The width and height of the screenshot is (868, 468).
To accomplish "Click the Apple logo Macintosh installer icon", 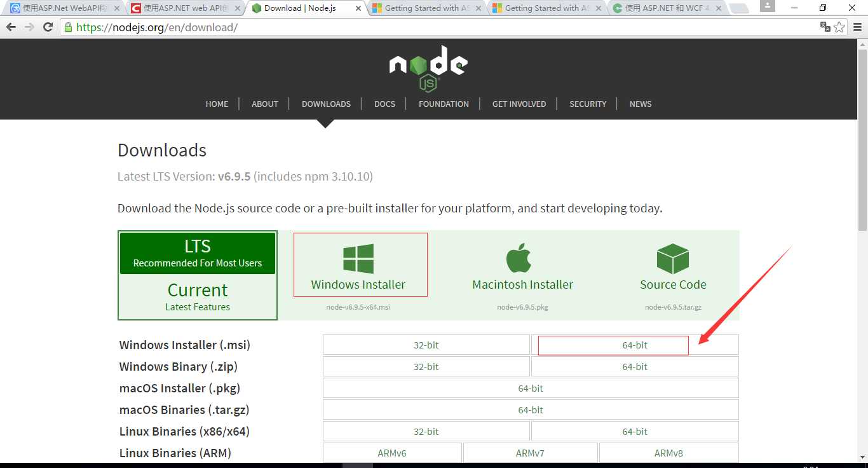I will click(519, 258).
